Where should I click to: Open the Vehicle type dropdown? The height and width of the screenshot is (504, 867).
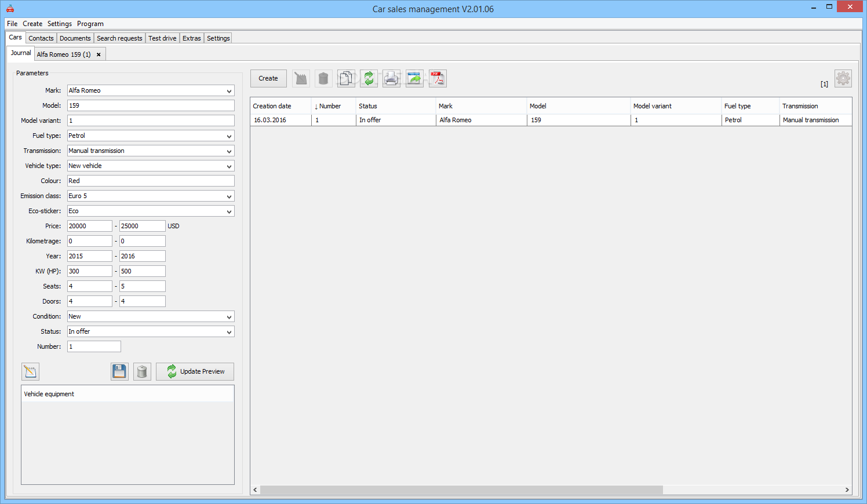click(230, 166)
